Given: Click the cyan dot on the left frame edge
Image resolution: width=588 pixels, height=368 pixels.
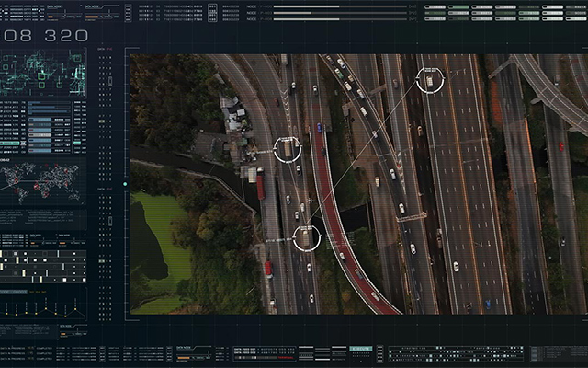Looking at the screenshot, I should point(126,184).
